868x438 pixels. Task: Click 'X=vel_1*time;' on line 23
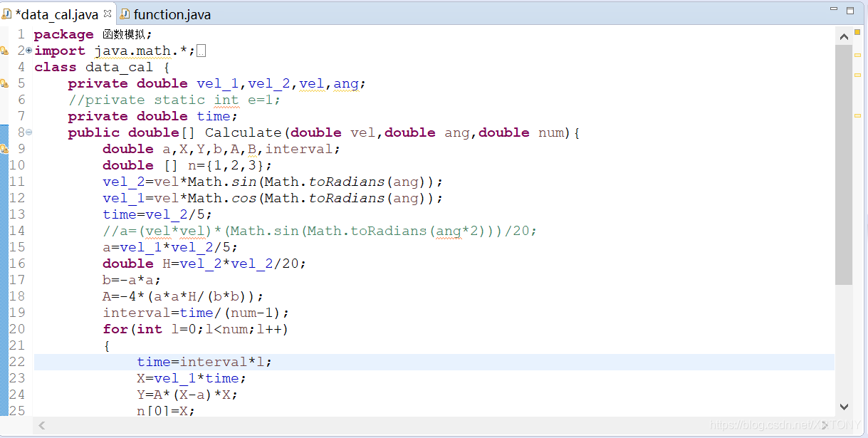[x=192, y=378]
